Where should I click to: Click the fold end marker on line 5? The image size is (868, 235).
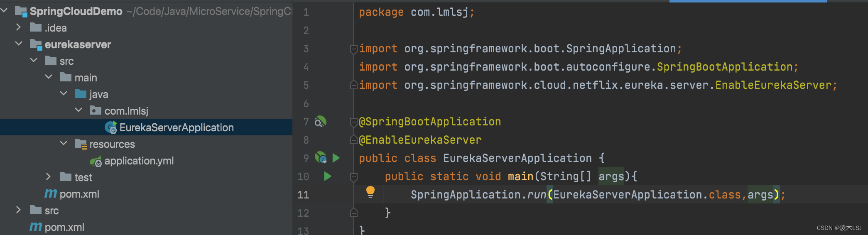coord(354,85)
